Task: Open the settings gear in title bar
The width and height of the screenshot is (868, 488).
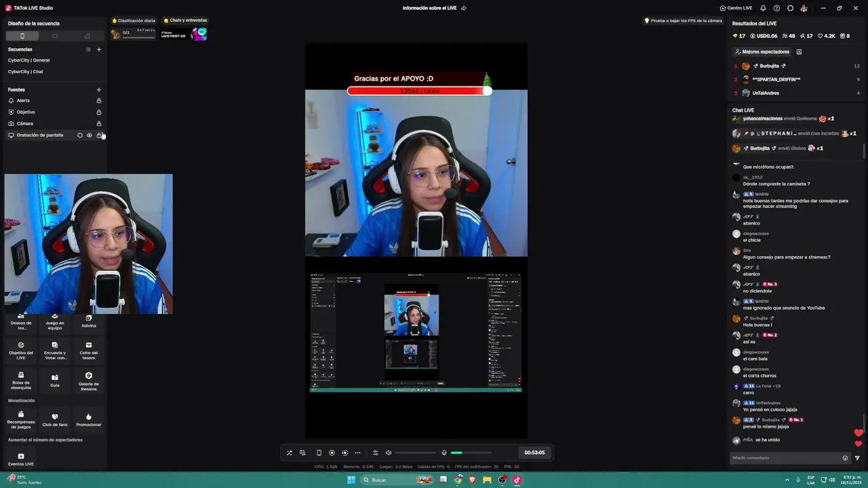Action: 790,8
